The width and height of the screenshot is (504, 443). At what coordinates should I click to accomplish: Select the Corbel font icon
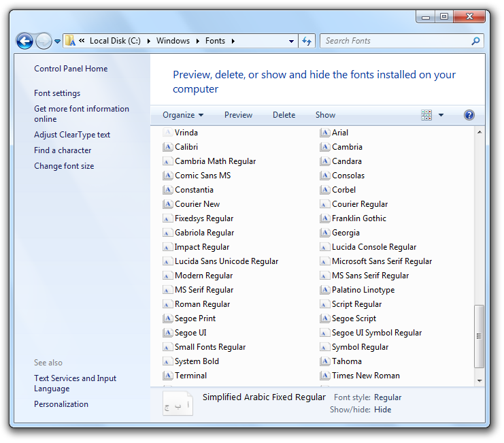(x=324, y=190)
